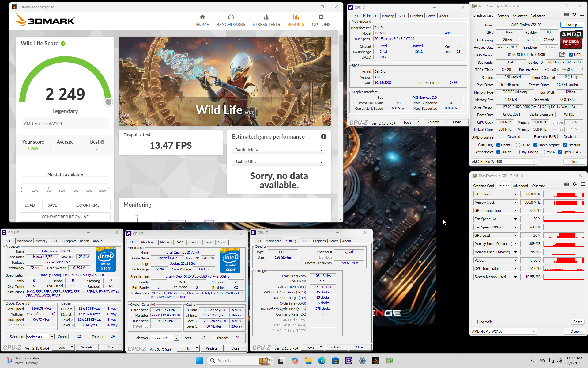The image size is (588, 368).
Task: Click COMPARE RESULT ONLINE button
Action: [x=65, y=217]
